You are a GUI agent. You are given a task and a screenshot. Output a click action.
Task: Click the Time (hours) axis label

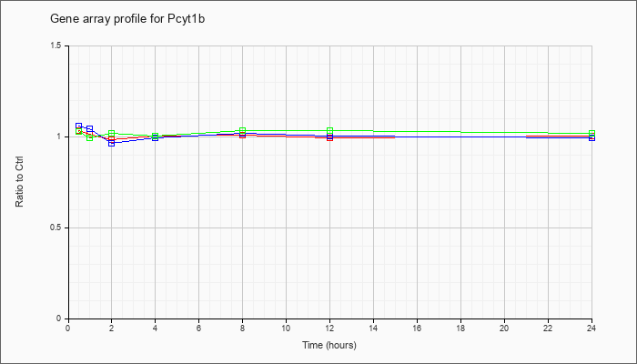(329, 345)
